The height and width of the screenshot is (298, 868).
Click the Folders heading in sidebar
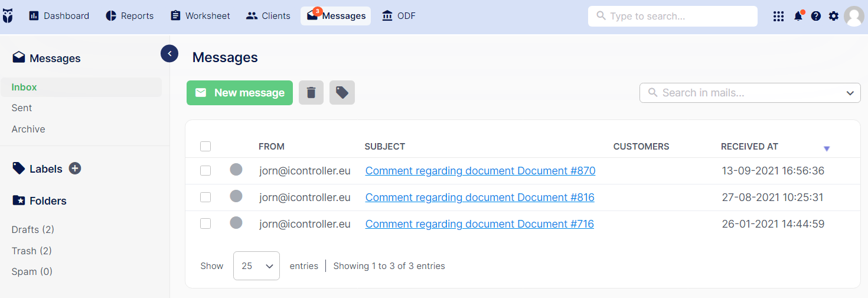click(x=48, y=201)
